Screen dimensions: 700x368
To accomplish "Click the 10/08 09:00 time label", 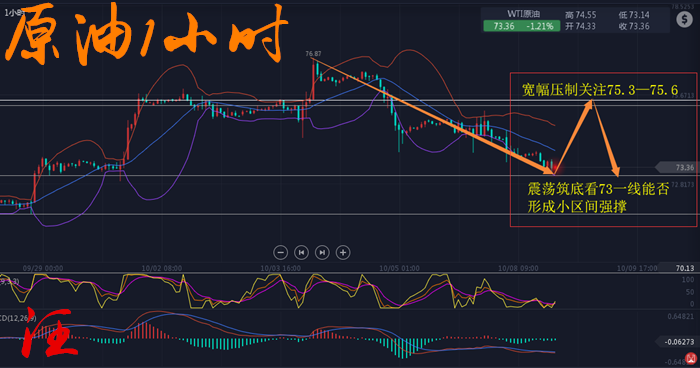I will point(518,268).
